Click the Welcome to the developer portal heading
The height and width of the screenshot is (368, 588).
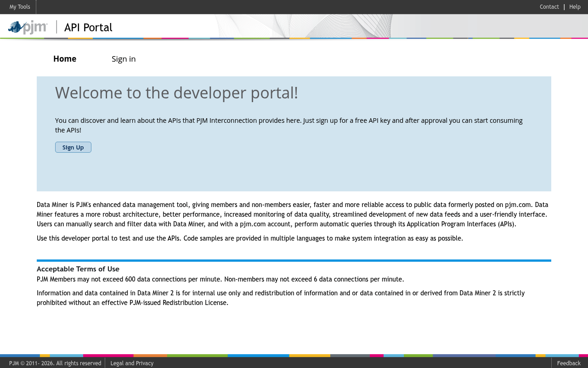click(176, 93)
